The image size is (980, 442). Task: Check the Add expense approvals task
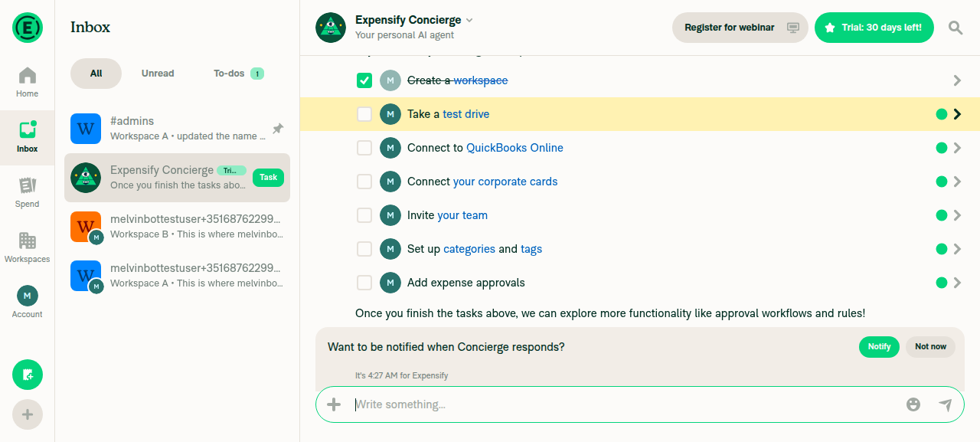point(364,283)
